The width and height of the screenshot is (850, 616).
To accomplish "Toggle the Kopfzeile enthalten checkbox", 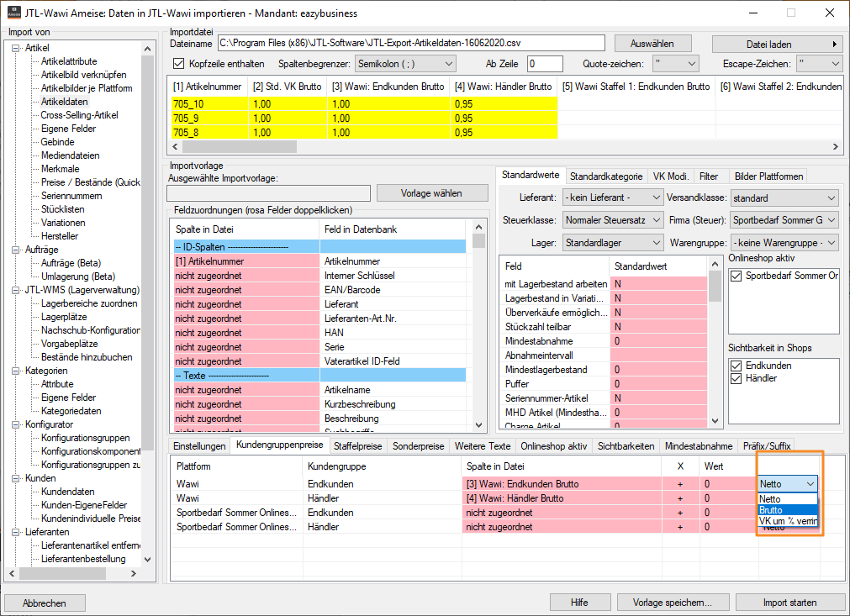I will pyautogui.click(x=178, y=64).
